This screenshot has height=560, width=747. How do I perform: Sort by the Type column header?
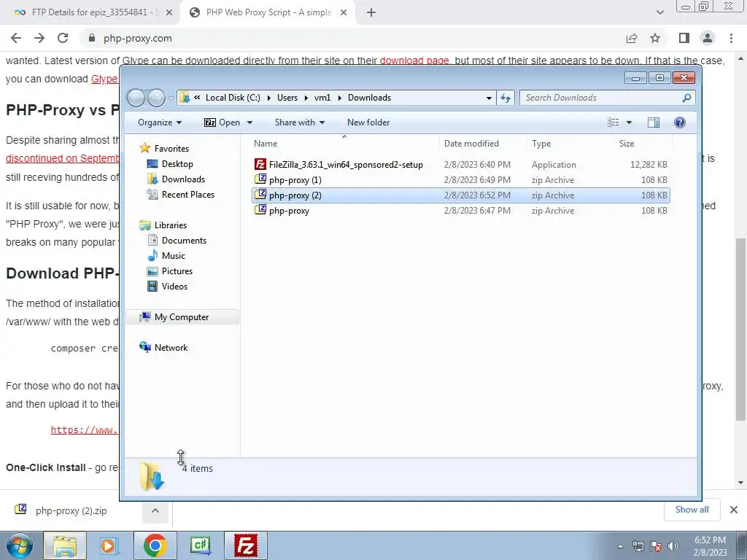point(570,144)
